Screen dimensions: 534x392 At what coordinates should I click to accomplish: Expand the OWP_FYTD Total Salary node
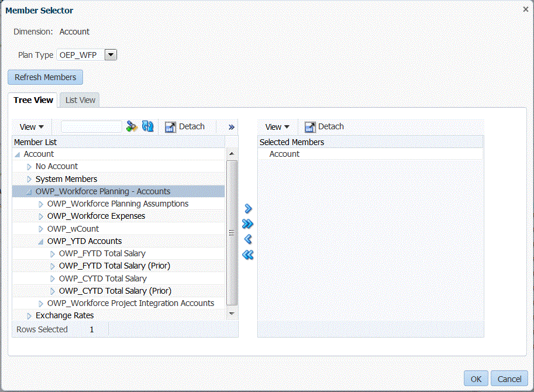pyautogui.click(x=53, y=254)
